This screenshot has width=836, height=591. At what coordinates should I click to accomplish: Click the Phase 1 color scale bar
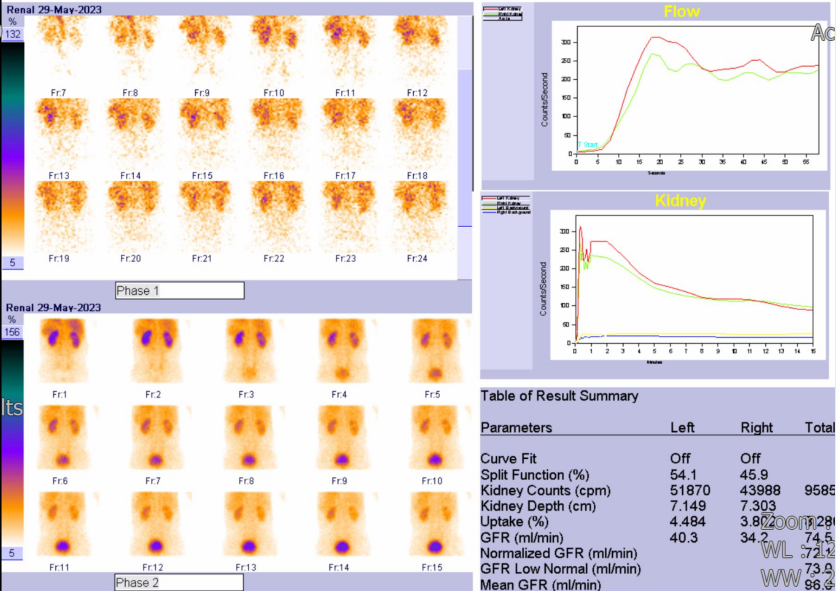14,148
